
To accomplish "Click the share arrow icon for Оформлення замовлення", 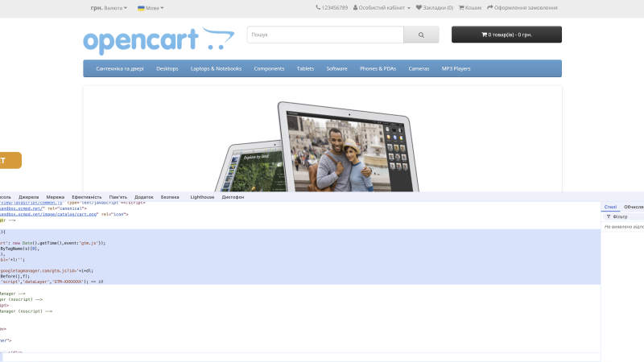I will click(490, 7).
